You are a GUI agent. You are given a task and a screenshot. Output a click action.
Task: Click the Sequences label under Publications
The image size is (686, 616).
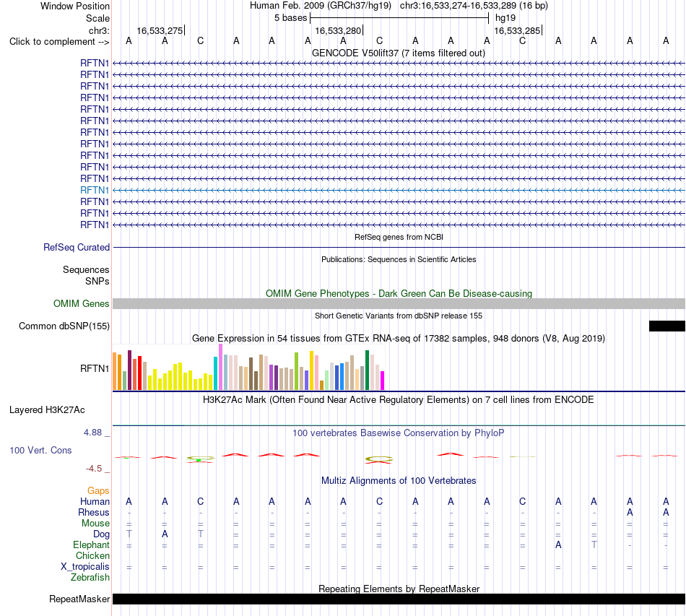[86, 269]
